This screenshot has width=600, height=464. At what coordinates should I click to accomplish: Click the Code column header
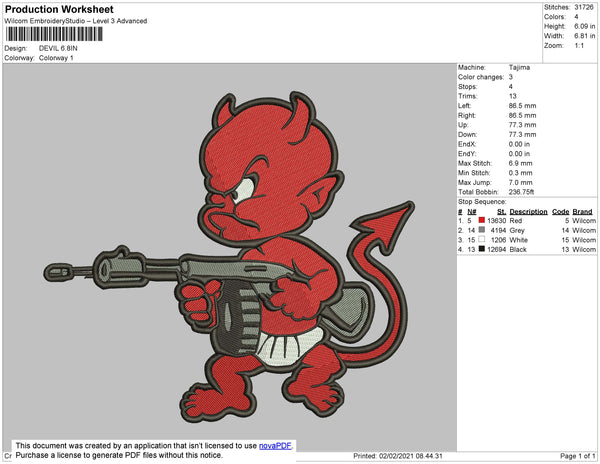(561, 212)
